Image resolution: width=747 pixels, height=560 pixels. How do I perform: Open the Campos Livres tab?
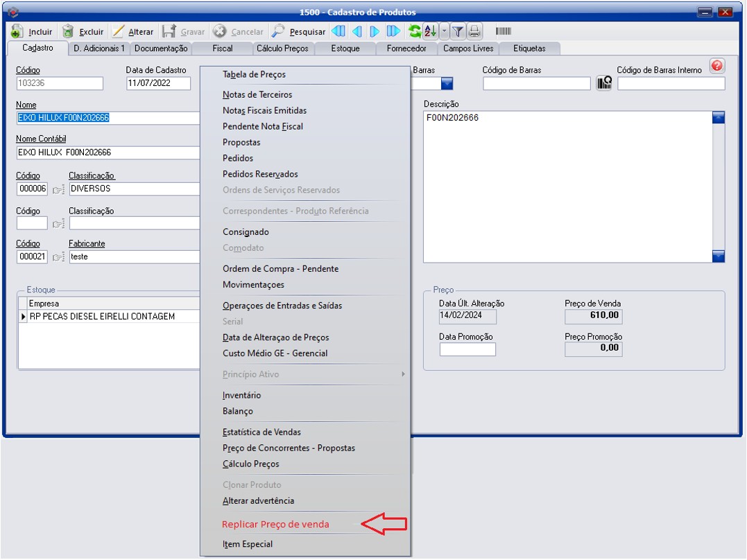point(468,49)
